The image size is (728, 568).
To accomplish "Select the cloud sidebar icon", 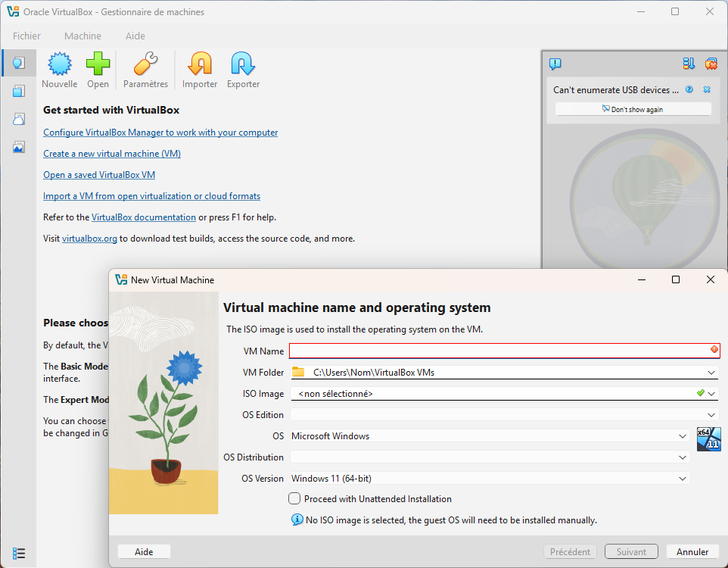I will (x=19, y=120).
